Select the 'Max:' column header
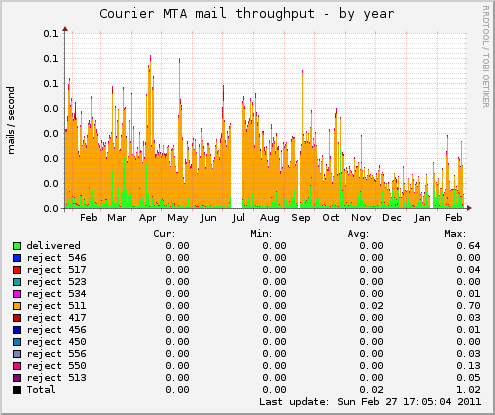495x415 pixels. coord(455,234)
